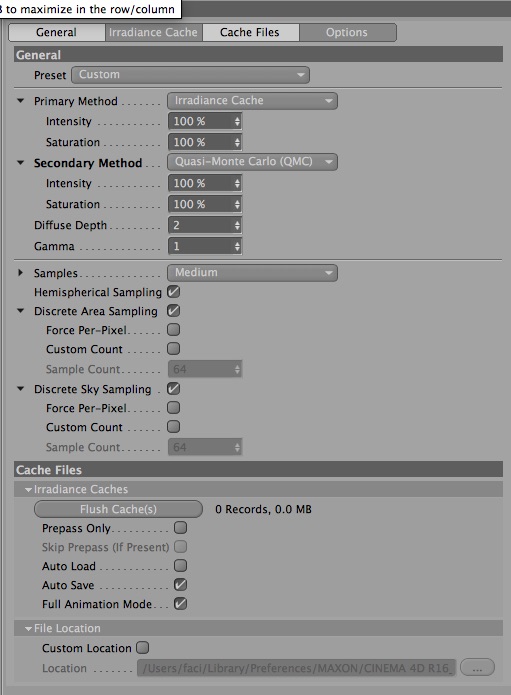
Task: Open the Primary Method dropdown
Action: point(252,101)
